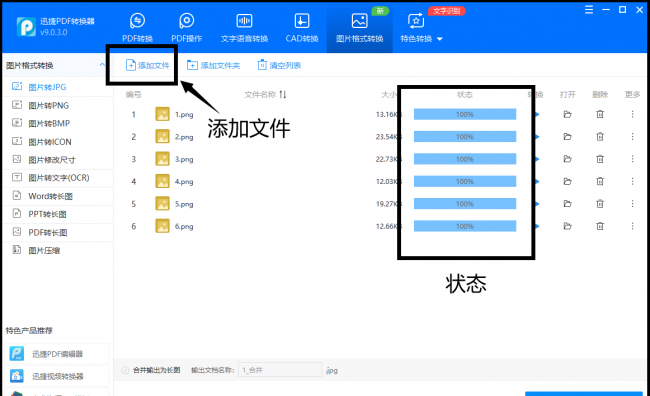650x396 pixels.
Task: Switch to 文字语音转换 tab
Action: pos(244,28)
